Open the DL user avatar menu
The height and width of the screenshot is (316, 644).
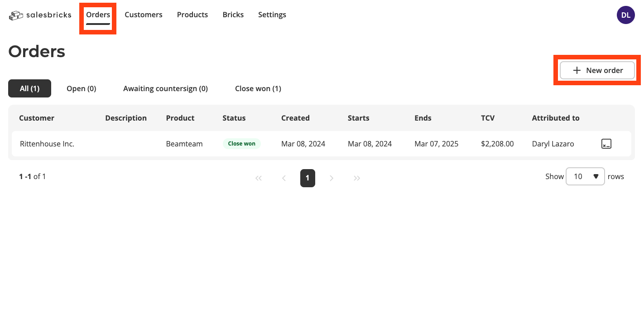coord(625,15)
